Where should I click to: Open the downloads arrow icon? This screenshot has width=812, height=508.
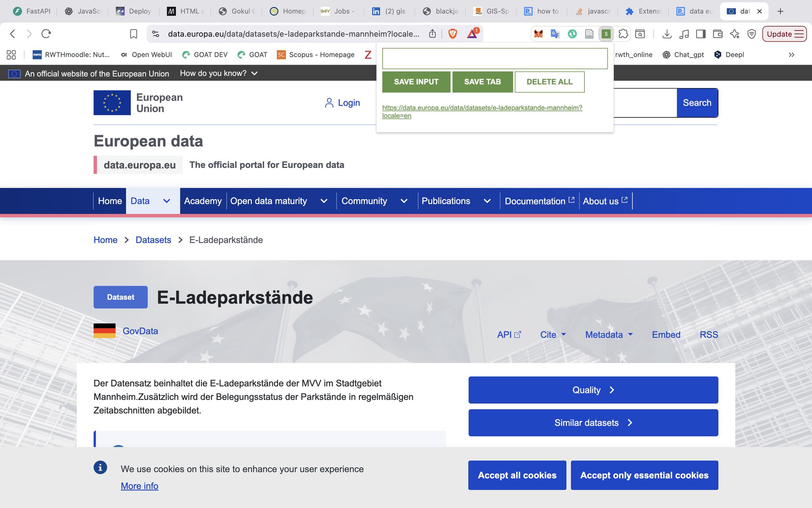667,34
